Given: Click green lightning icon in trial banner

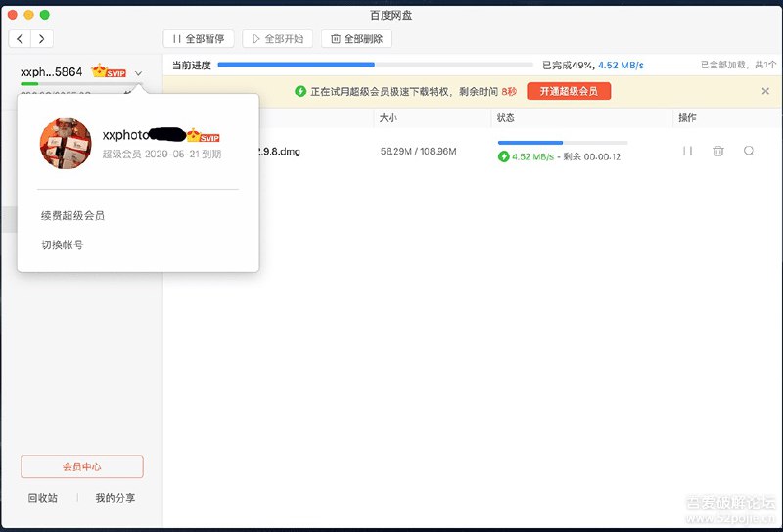Looking at the screenshot, I should [x=300, y=91].
